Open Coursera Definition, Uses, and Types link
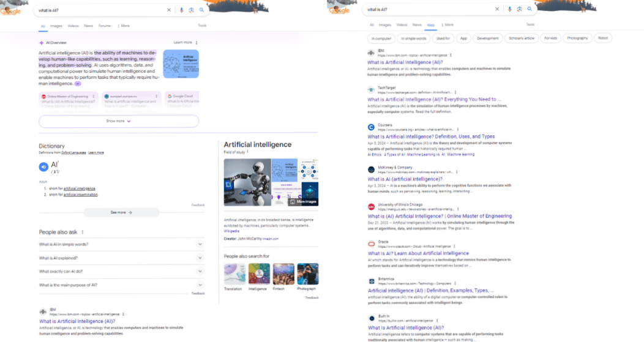 (431, 136)
